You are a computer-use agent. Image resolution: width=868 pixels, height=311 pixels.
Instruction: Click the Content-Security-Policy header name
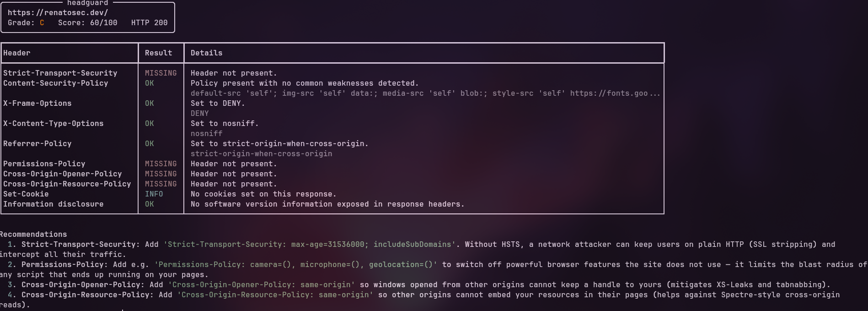click(x=56, y=83)
